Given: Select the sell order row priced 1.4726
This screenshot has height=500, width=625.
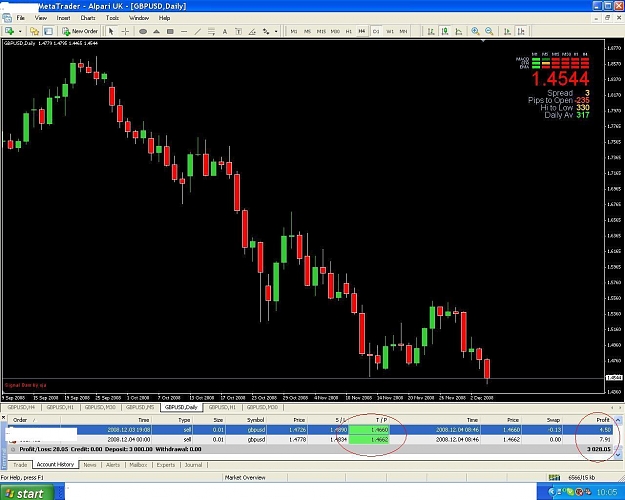Looking at the screenshot, I should pos(310,430).
